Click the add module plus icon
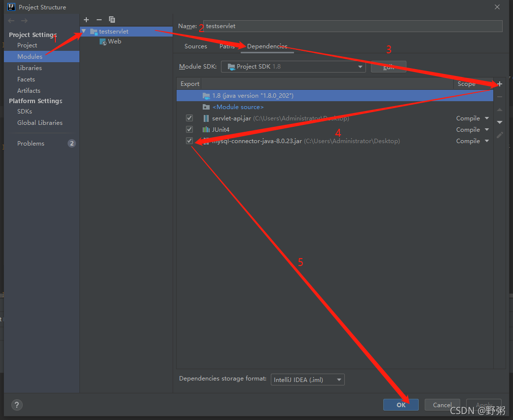Viewport: 513px width, 420px height. click(x=86, y=20)
